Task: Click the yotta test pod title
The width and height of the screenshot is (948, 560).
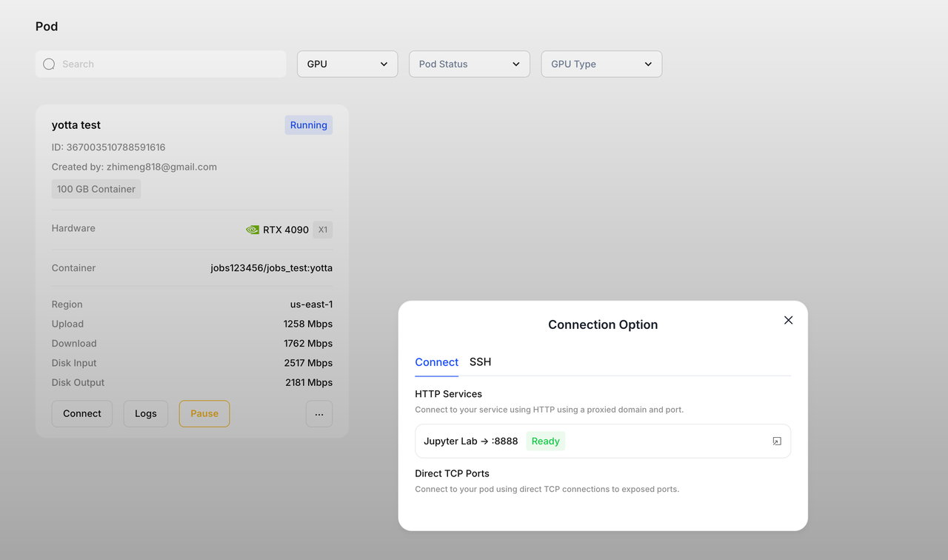Action: pyautogui.click(x=76, y=125)
